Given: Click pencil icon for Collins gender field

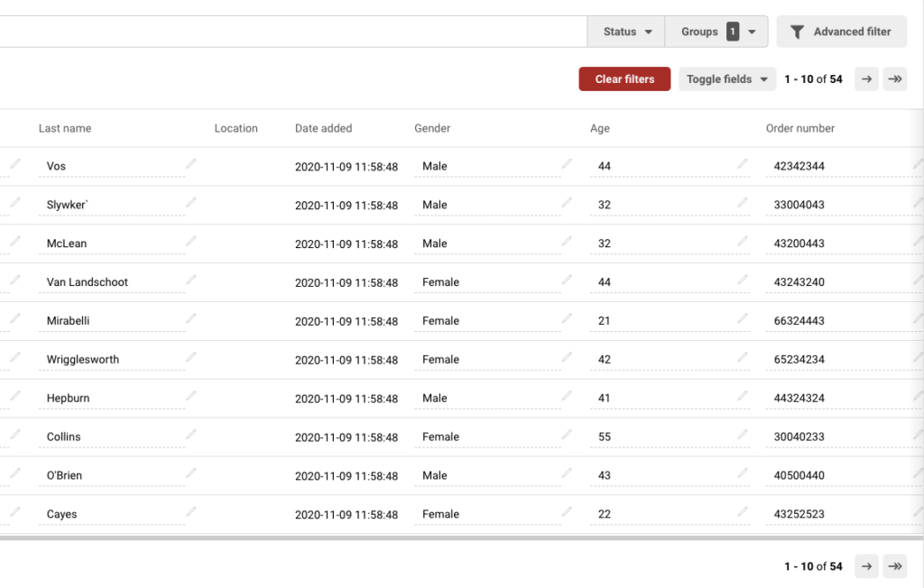Looking at the screenshot, I should coord(567,435).
